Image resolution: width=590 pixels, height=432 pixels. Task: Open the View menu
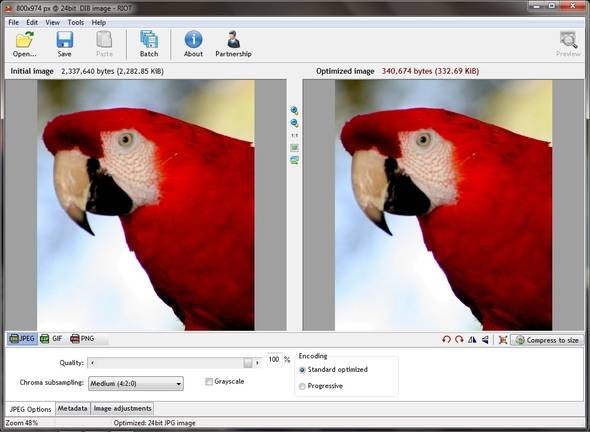tap(53, 23)
